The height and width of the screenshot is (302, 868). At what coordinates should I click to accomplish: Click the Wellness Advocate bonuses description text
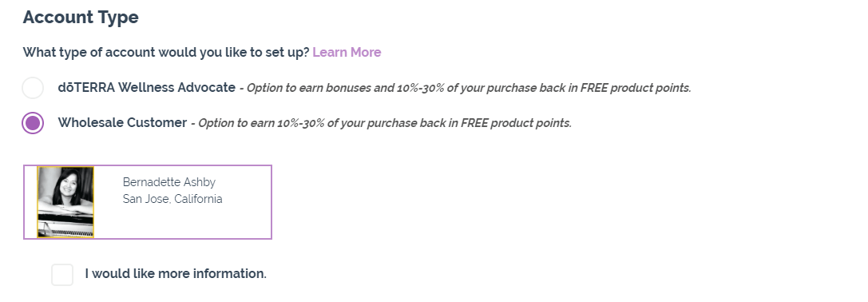click(x=469, y=88)
